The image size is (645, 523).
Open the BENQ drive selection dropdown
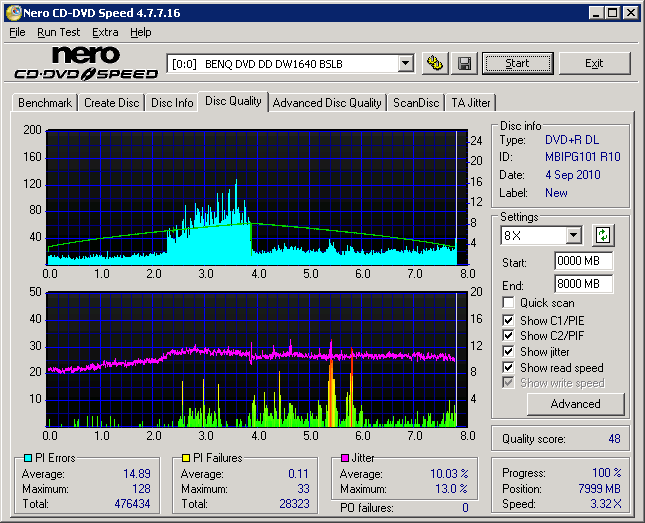coord(405,64)
